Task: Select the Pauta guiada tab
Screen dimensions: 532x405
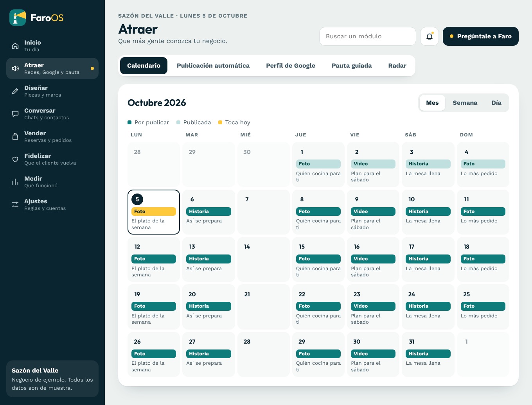Action: point(352,66)
